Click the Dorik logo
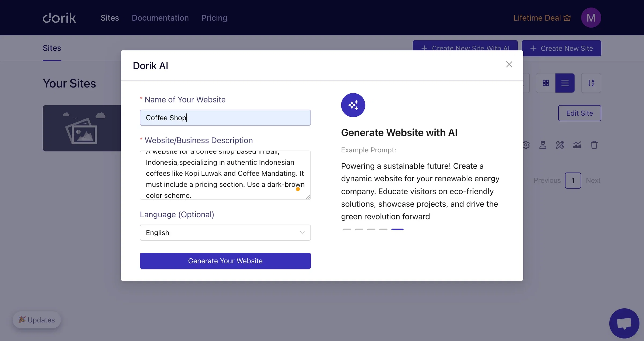This screenshot has width=644, height=341. click(59, 18)
